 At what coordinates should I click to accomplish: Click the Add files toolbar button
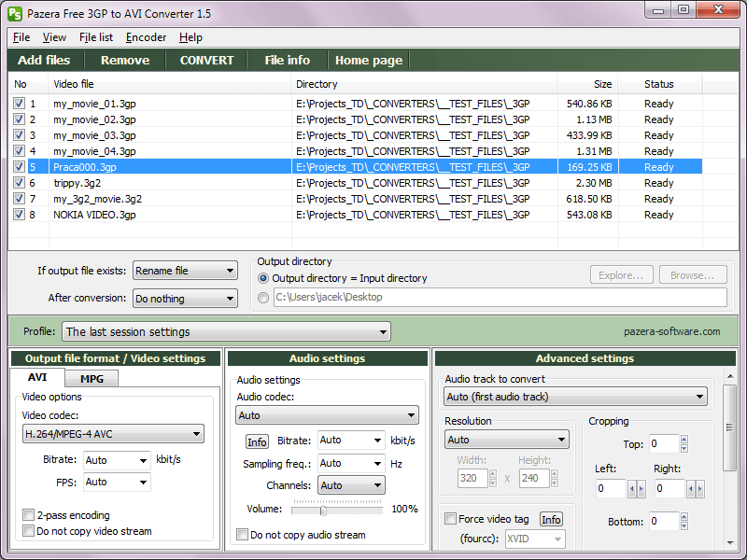pos(44,60)
